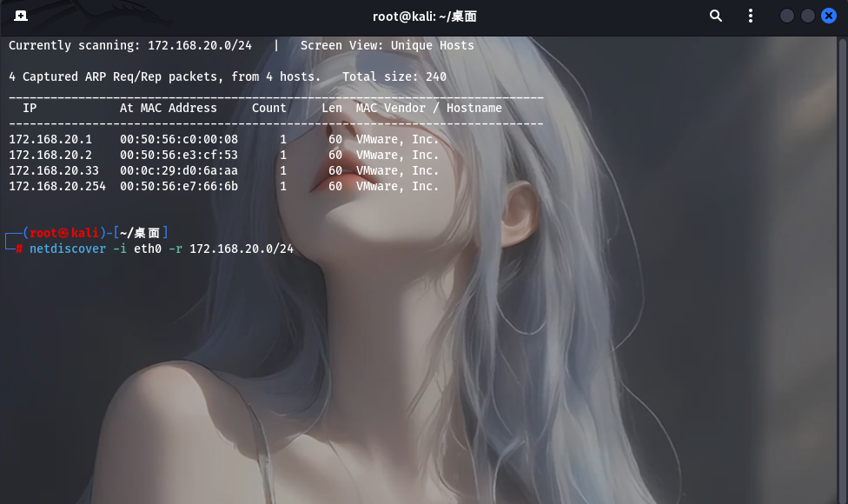Minimize the terminal window
This screenshot has width=848, height=504.
point(785,15)
